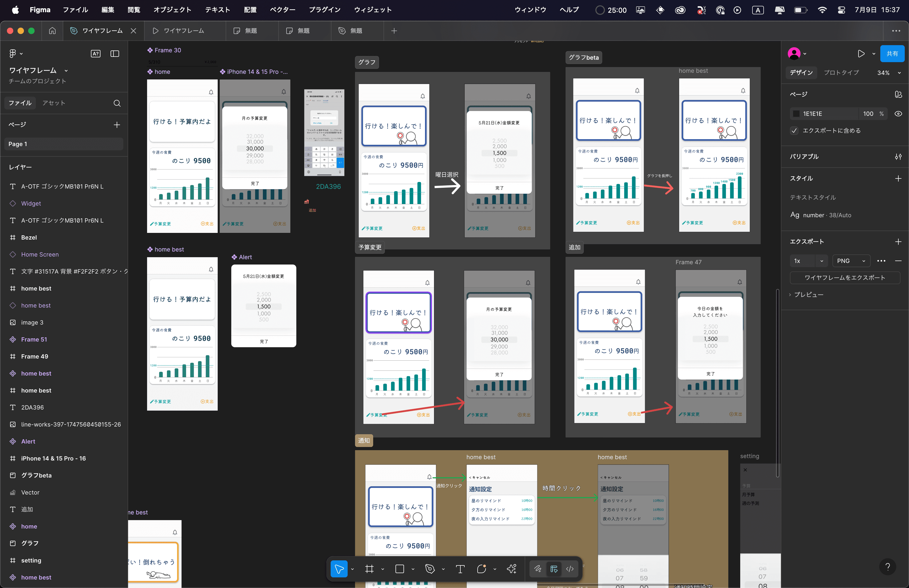This screenshot has height=588, width=909.
Task: Click the missing fonts A? icon
Action: coord(95,54)
